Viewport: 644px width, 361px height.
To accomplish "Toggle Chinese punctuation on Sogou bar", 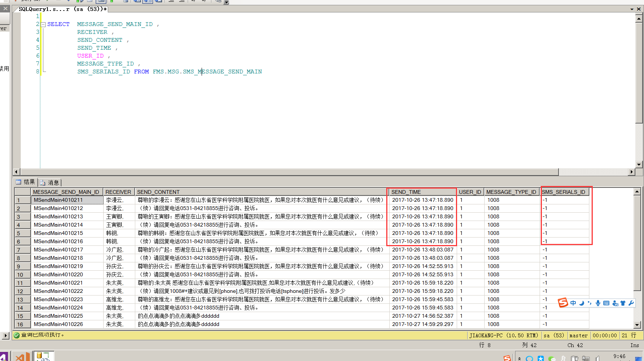I will pos(590,303).
